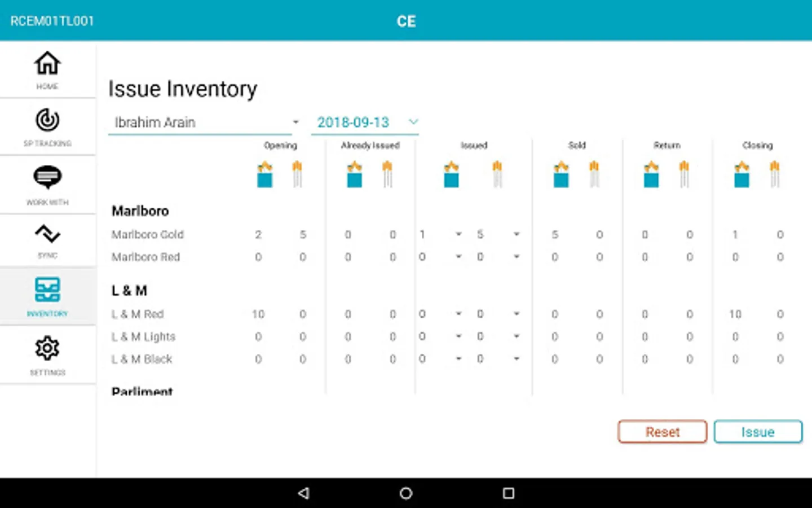Open Marlboro Red issued packs dropdown
The image size is (812, 508).
tap(440, 257)
